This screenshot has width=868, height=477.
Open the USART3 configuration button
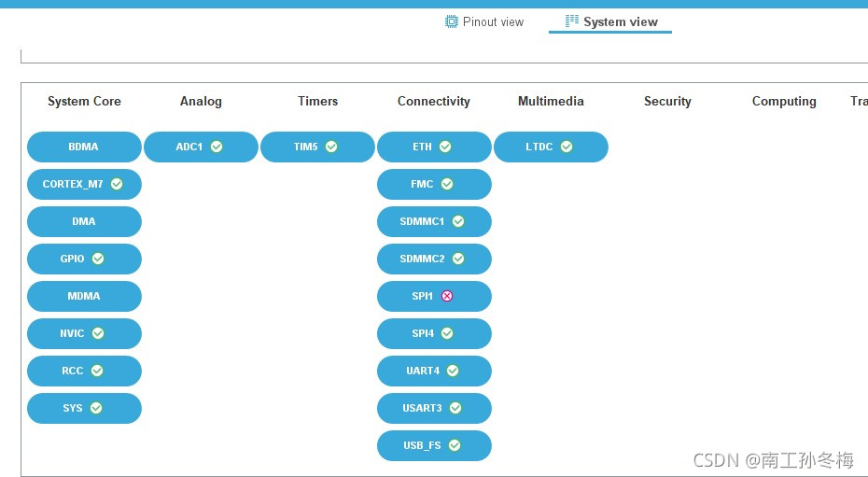[x=434, y=408]
